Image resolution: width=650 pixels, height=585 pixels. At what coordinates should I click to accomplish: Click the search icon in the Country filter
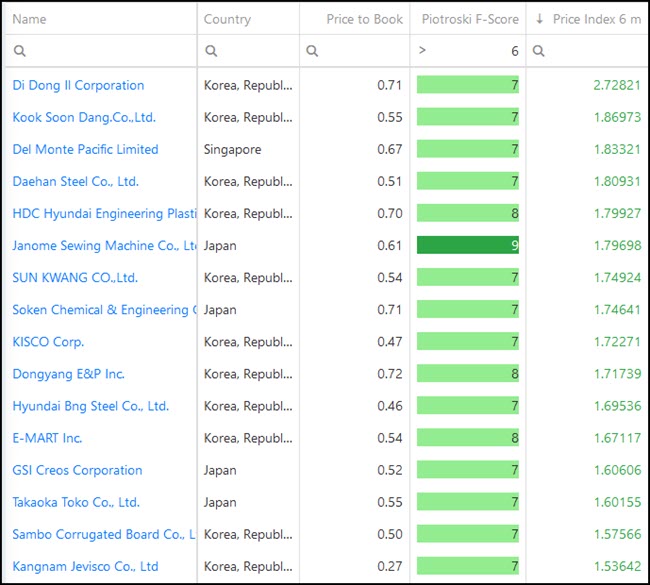point(211,51)
